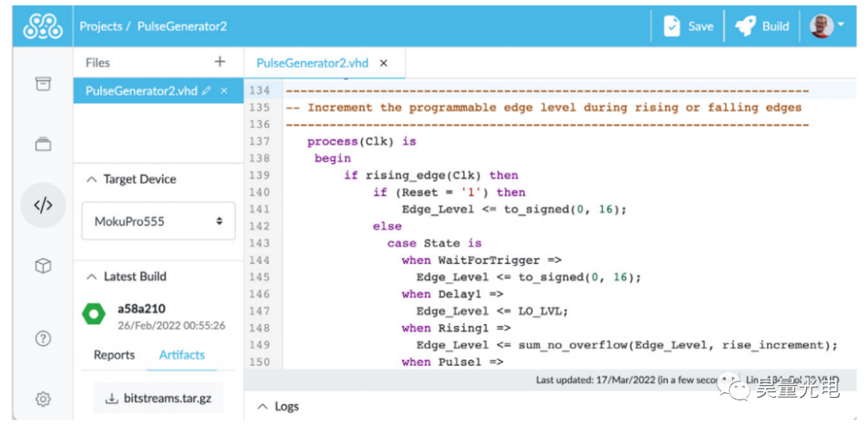Select PulseGenerator2.vhd in the Files list
This screenshot has width=868, height=426.
click(x=141, y=92)
